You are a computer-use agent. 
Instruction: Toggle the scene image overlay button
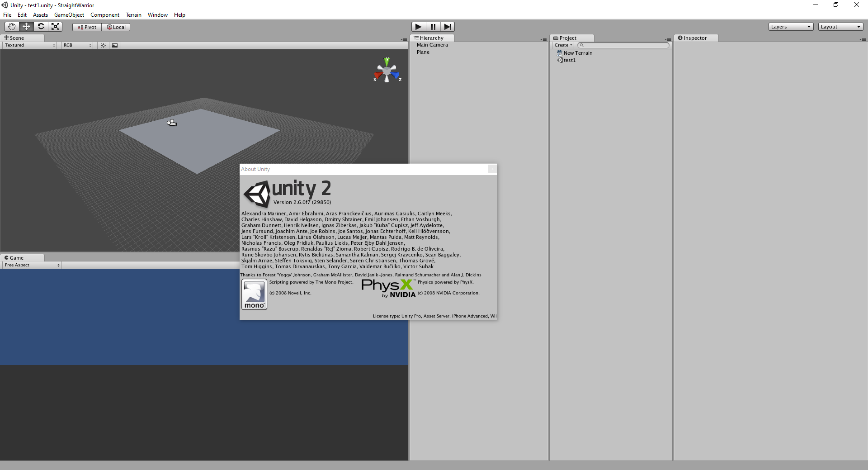[x=115, y=45]
